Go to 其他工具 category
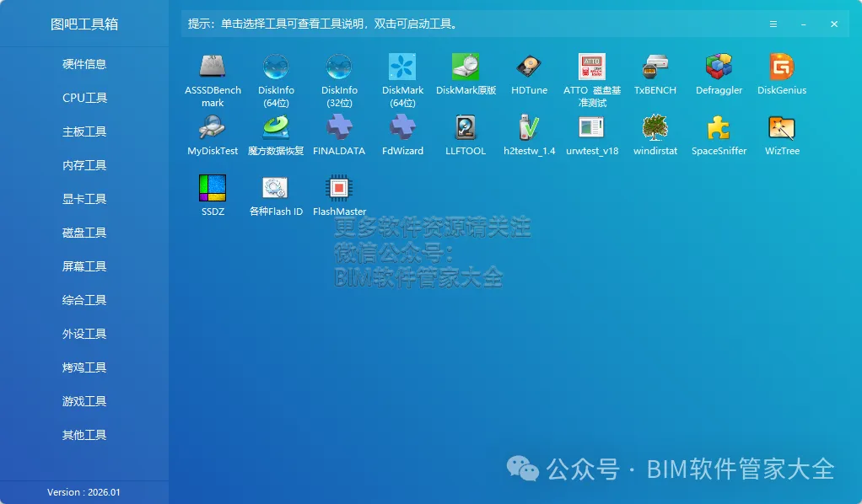 pos(84,435)
